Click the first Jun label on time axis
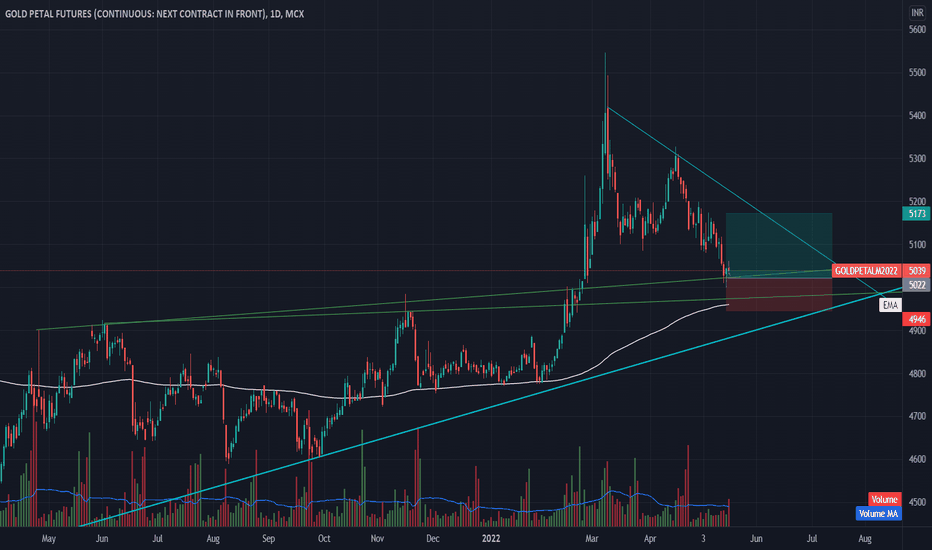 (102, 539)
